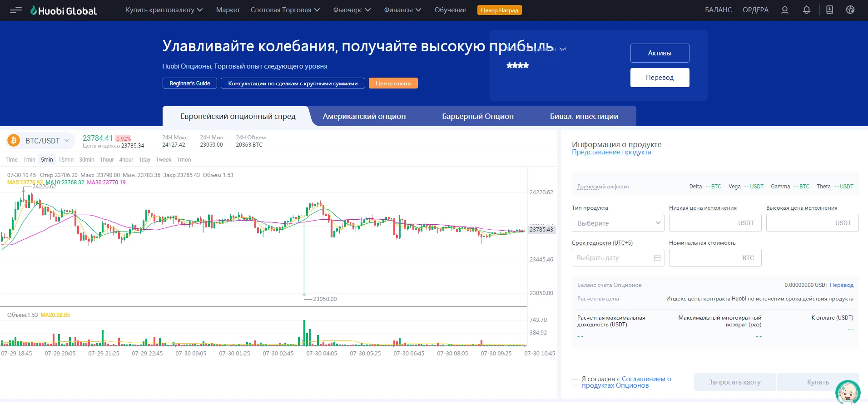Image resolution: width=868 pixels, height=409 pixels.
Task: Select 'Европейский опционный спред' tab
Action: [238, 116]
